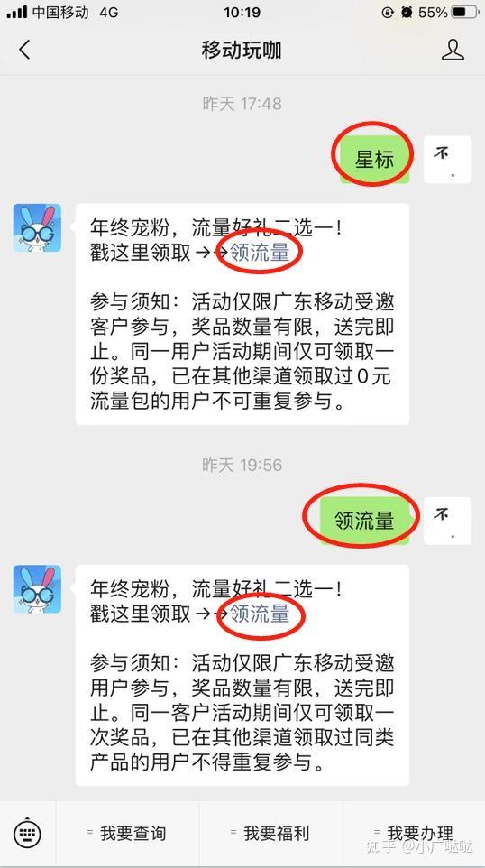Tap user avatar beside 星标 message

click(447, 160)
